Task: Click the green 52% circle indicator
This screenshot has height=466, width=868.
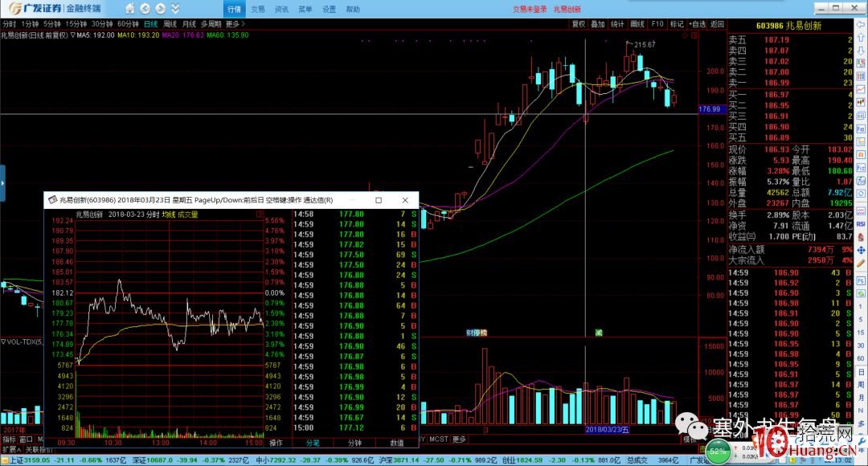Action: 718,451
